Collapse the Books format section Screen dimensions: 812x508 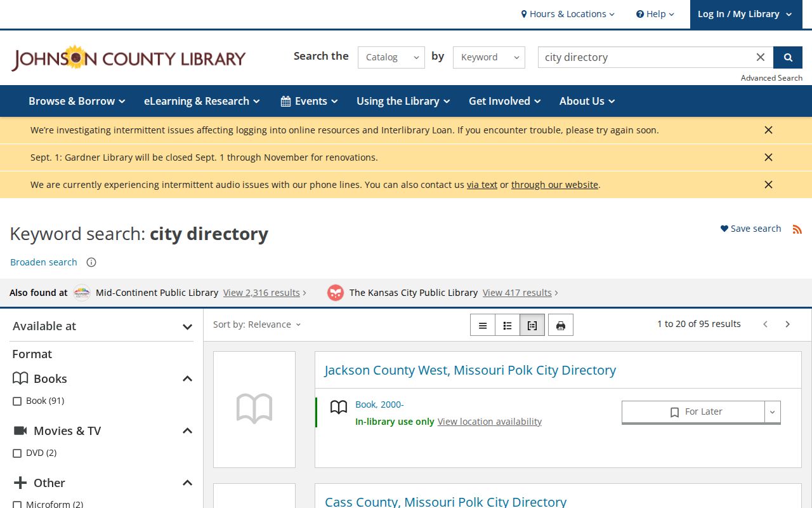tap(187, 379)
